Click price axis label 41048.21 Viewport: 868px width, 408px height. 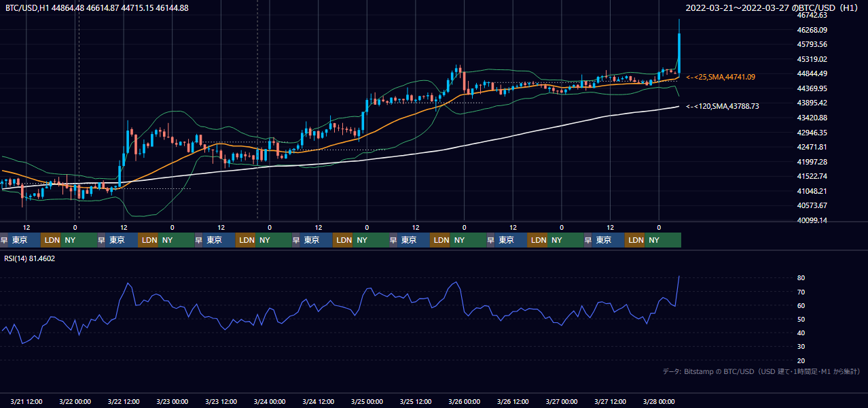(812, 191)
